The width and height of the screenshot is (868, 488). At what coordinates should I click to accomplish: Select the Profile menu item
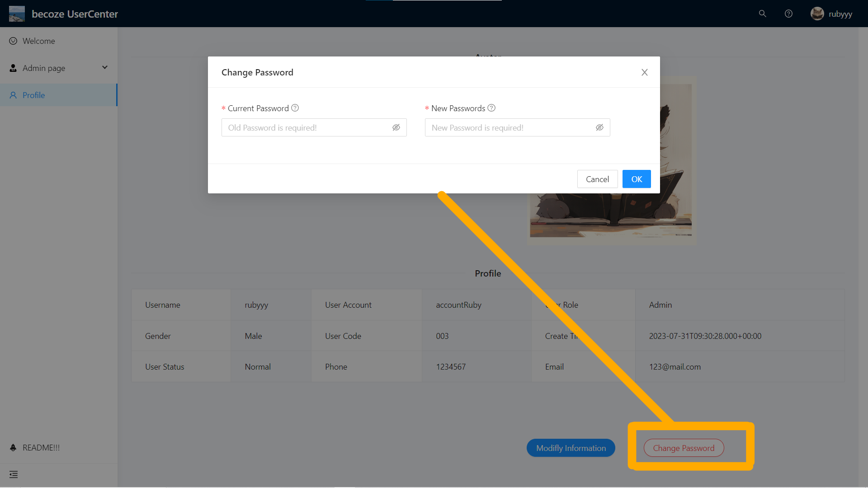coord(59,95)
